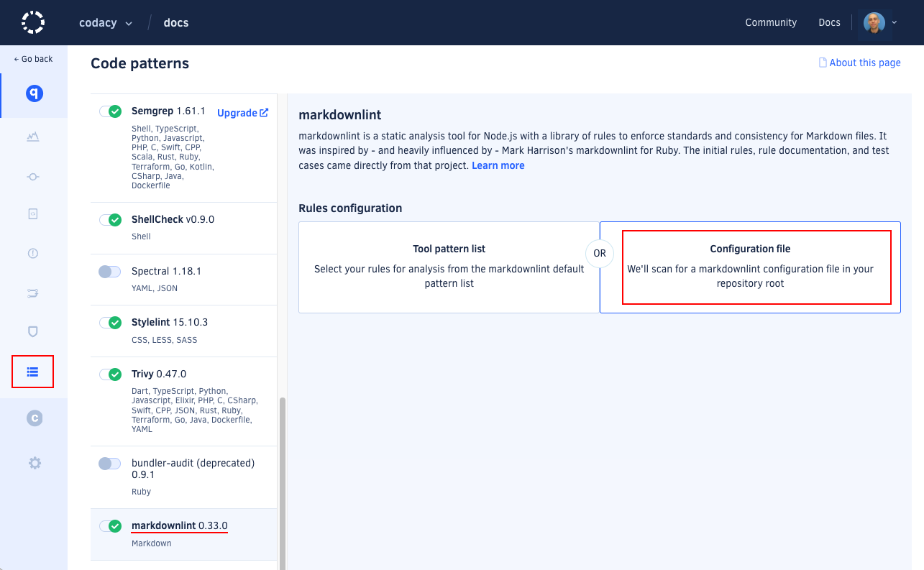Open the user account dropdown chevron
Image resolution: width=924 pixels, height=570 pixels.
[x=895, y=22]
